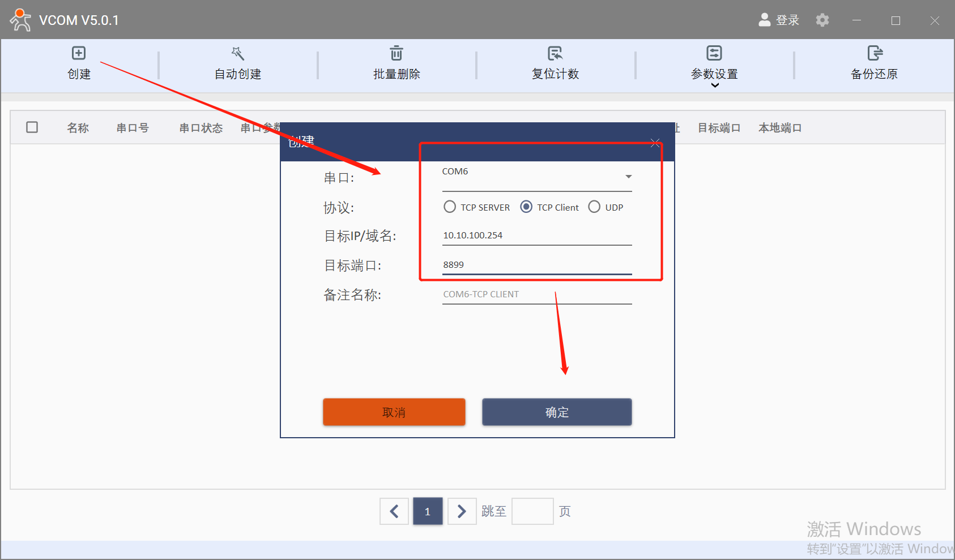955x560 pixels.
Task: Click the 批量删除 trash can icon
Action: [x=397, y=53]
